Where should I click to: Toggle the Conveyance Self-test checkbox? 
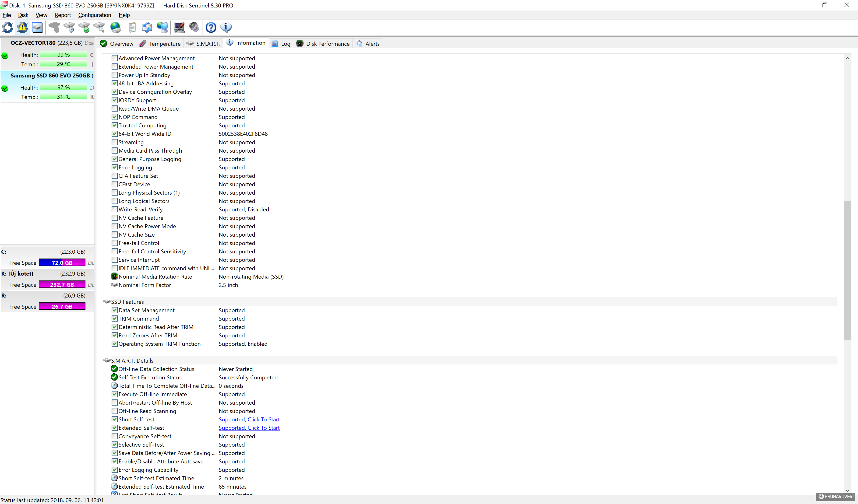click(x=115, y=436)
